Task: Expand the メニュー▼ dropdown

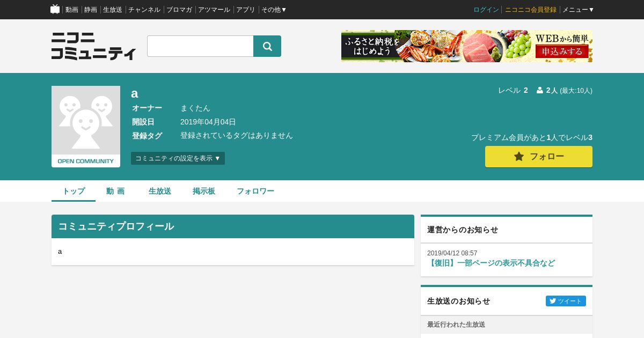Action: (x=578, y=10)
